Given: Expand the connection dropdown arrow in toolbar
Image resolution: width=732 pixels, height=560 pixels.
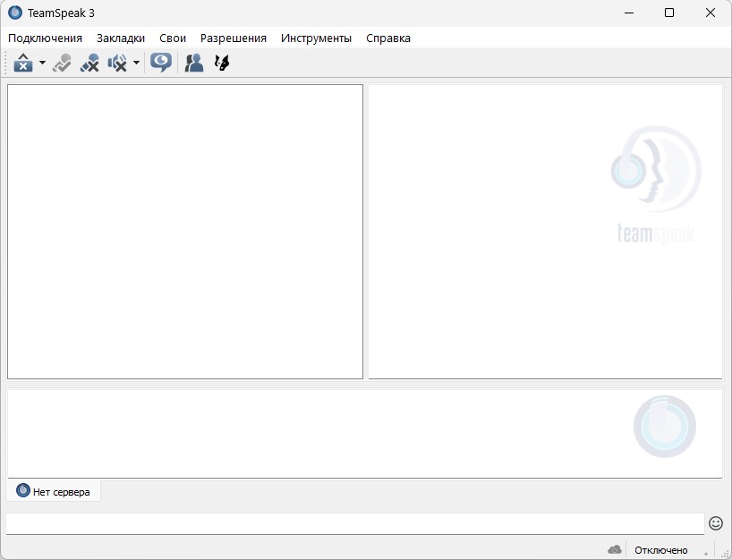Looking at the screenshot, I should pyautogui.click(x=42, y=63).
